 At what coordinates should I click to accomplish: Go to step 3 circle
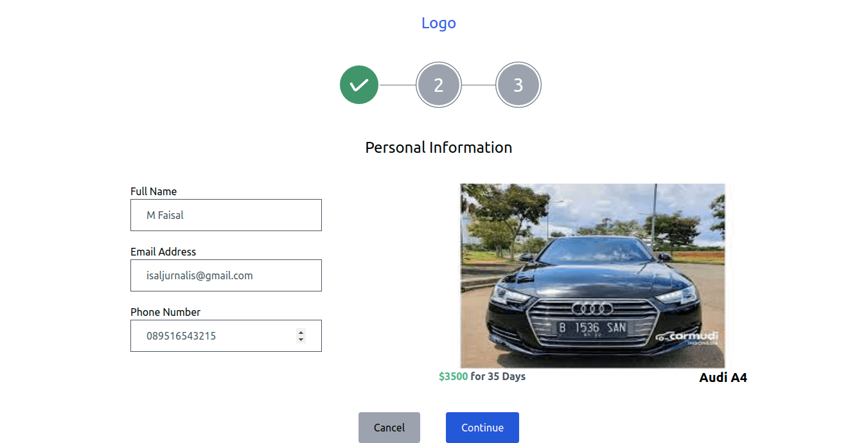pyautogui.click(x=518, y=85)
